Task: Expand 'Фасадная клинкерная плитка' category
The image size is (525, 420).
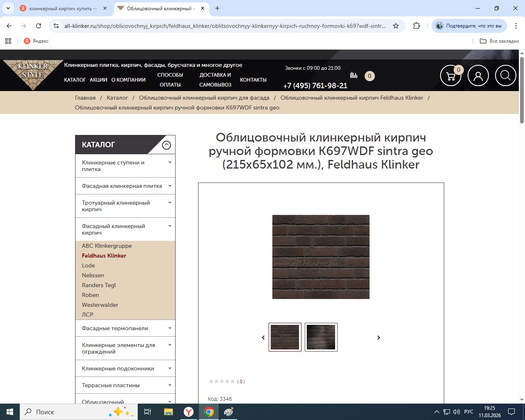Action: click(170, 186)
